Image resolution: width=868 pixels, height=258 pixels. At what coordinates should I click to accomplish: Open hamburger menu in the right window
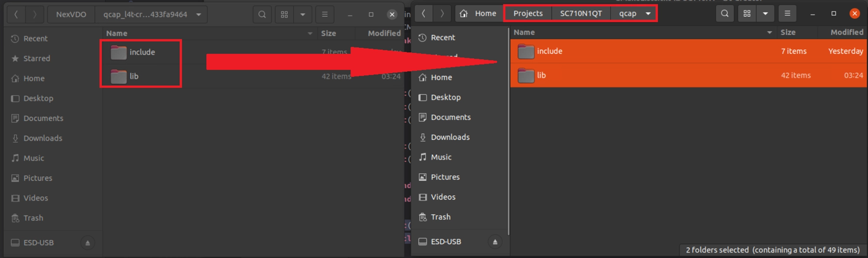(x=787, y=14)
